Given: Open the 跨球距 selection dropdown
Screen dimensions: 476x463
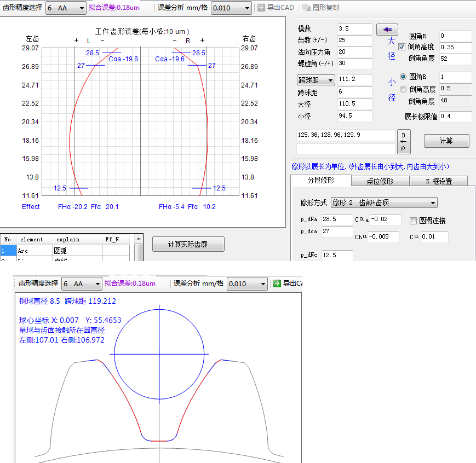Looking at the screenshot, I should tap(316, 79).
